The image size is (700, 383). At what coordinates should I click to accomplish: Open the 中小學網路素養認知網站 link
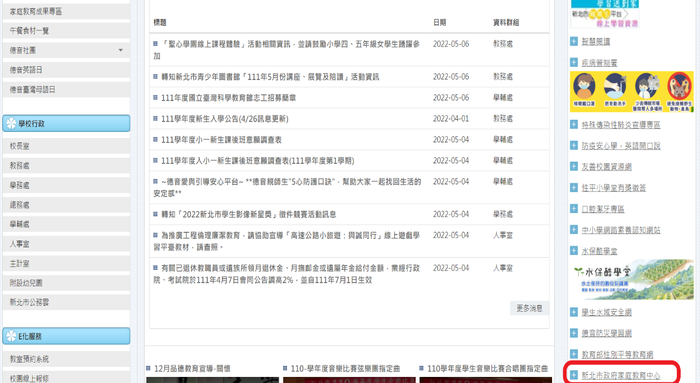(x=621, y=230)
